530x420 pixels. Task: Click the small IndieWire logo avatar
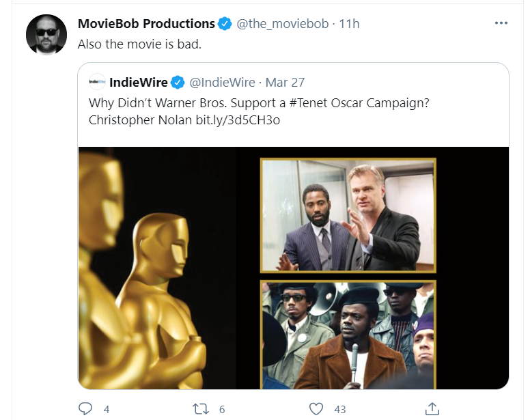tap(97, 82)
